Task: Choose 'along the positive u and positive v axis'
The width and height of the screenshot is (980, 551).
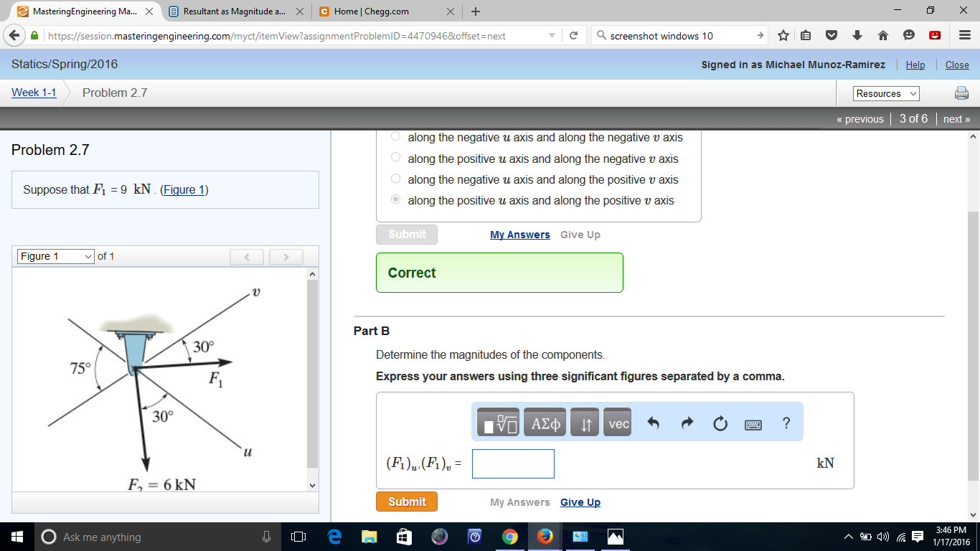Action: 395,199
